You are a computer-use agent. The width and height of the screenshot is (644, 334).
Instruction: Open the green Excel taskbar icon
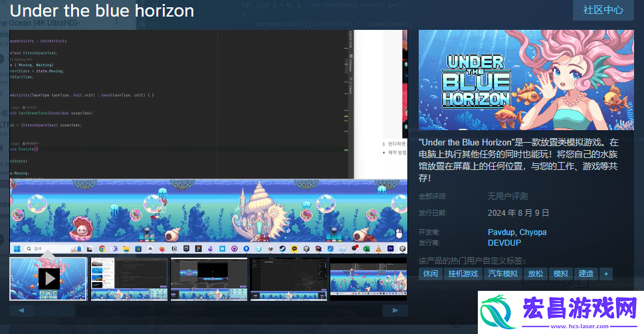[366, 248]
